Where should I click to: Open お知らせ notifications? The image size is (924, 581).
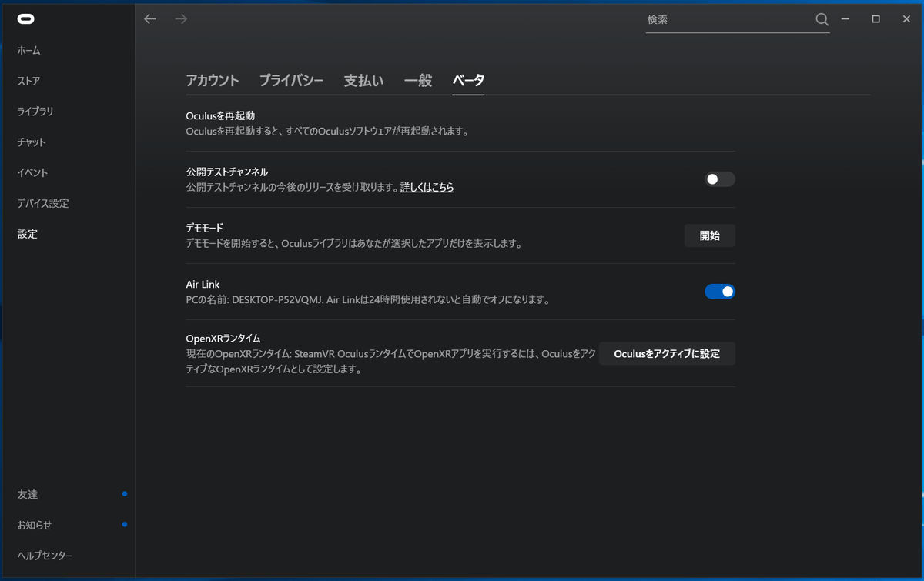[x=34, y=525]
